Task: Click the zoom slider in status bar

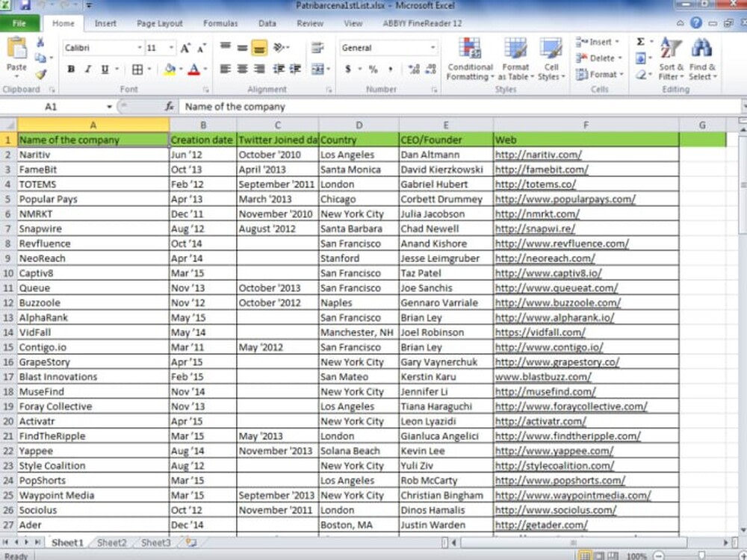Action: [701, 556]
